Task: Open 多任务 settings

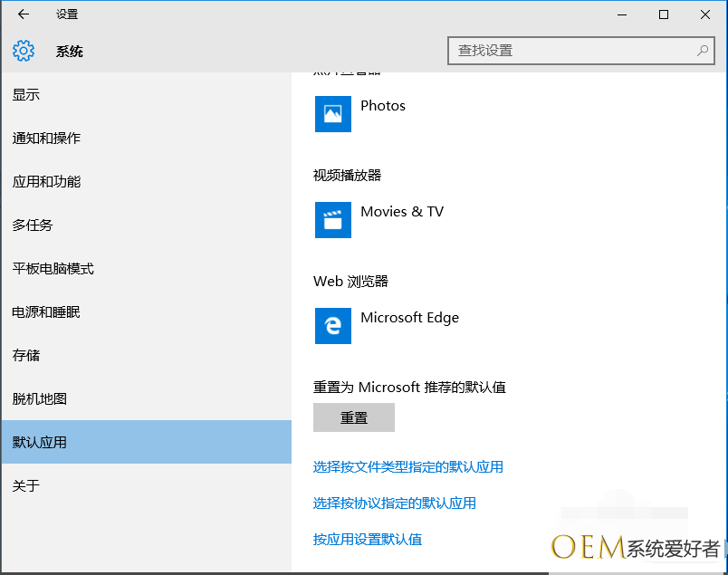Action: click(x=33, y=225)
